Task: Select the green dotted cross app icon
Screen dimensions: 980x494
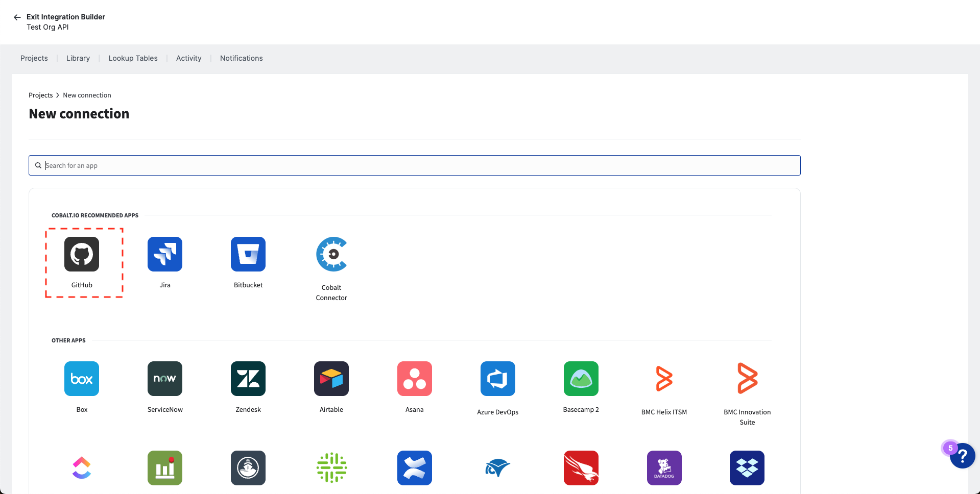Action: click(331, 468)
